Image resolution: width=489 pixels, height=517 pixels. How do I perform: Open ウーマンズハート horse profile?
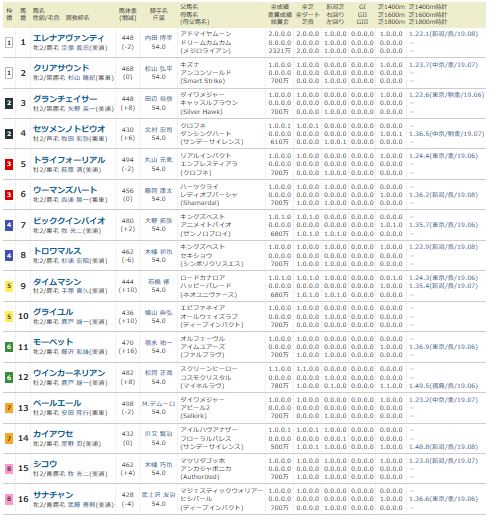click(65, 190)
